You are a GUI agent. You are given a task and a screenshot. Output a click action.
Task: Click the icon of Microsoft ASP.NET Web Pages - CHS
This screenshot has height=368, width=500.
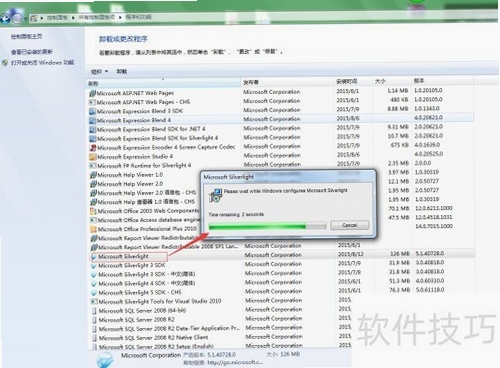click(92, 102)
